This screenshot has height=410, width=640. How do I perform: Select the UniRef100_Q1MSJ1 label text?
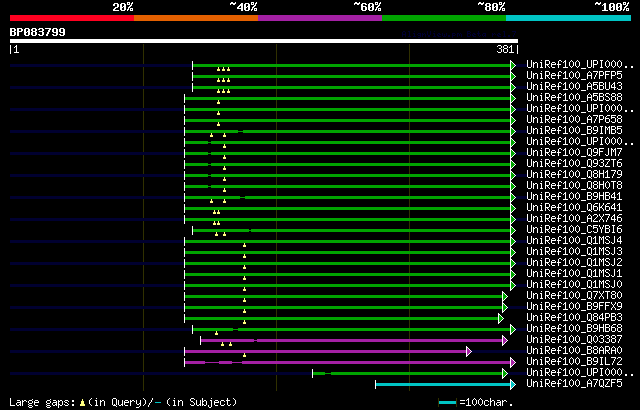click(574, 274)
